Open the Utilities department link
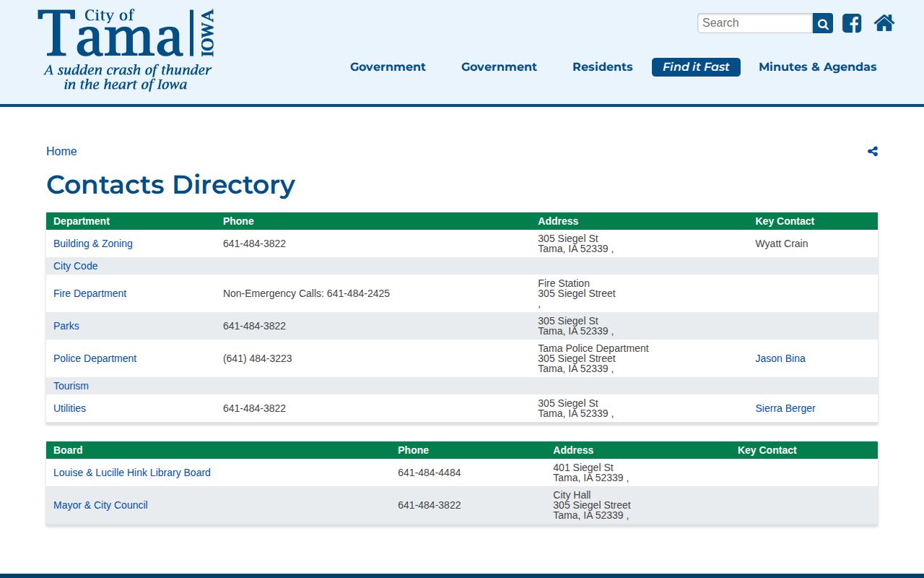924x578 pixels. [x=70, y=408]
